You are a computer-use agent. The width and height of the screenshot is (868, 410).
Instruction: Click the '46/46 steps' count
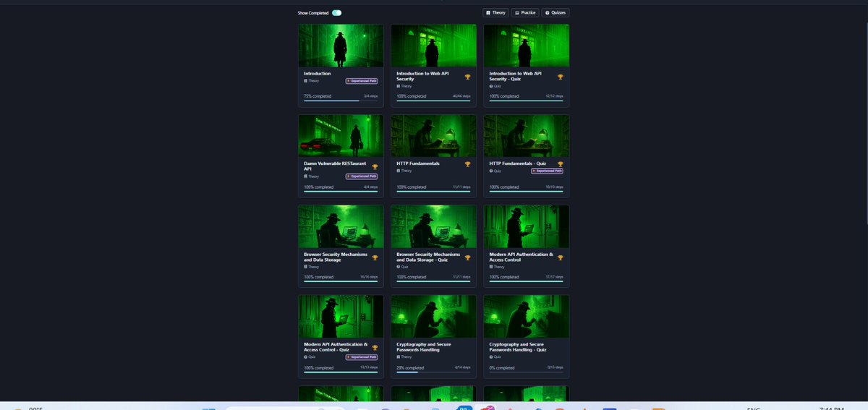pos(461,95)
